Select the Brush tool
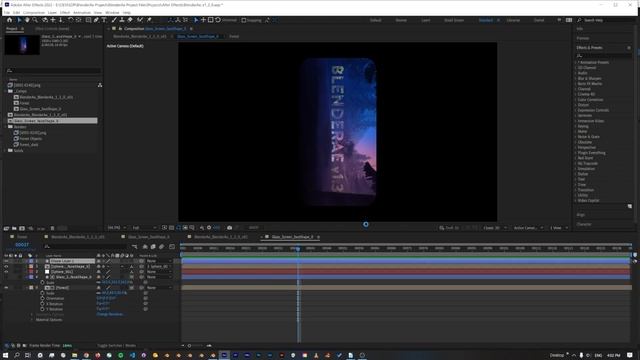 pos(114,20)
